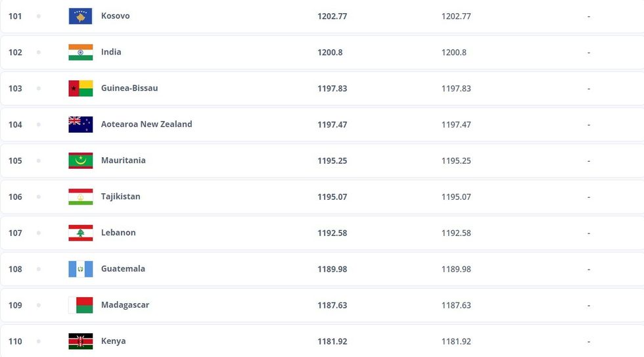This screenshot has height=357, width=644.
Task: Open the Madagascar team page link
Action: 125,305
